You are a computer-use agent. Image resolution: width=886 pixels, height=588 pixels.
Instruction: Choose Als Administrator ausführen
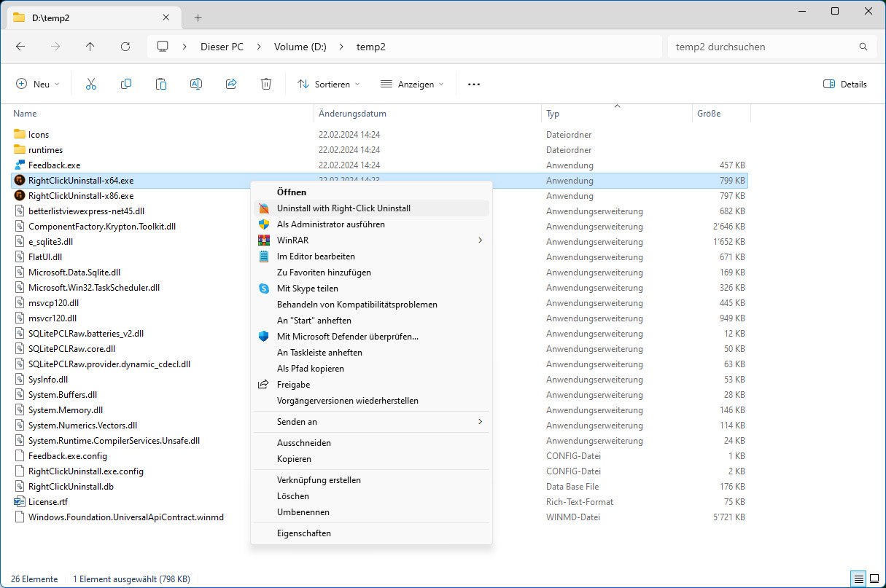pos(371,224)
